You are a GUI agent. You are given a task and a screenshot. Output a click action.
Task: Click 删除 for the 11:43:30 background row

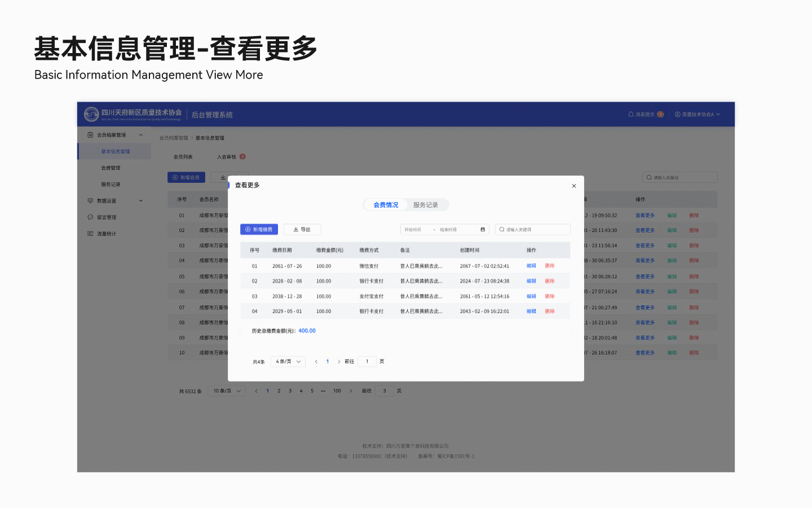pos(694,230)
